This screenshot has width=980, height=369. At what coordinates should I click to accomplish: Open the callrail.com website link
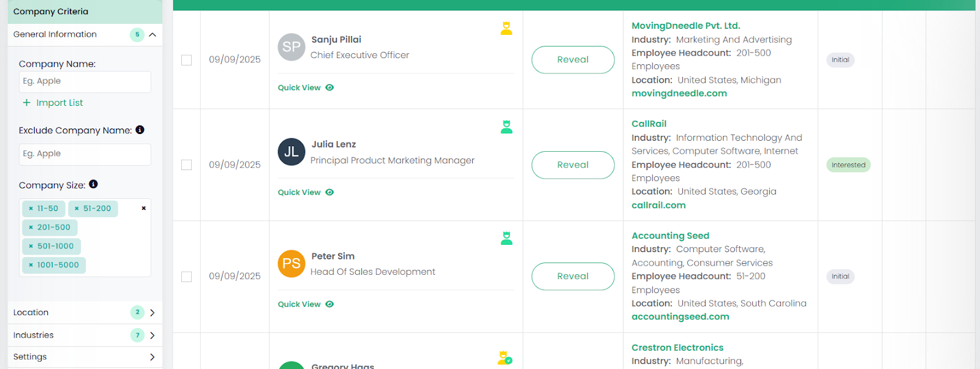click(x=658, y=205)
